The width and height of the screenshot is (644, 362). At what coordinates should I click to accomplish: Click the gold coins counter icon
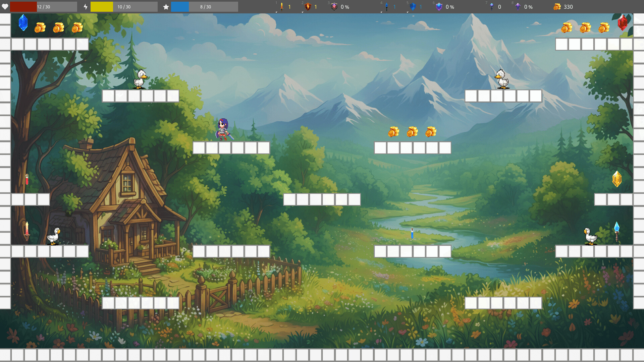click(x=557, y=7)
